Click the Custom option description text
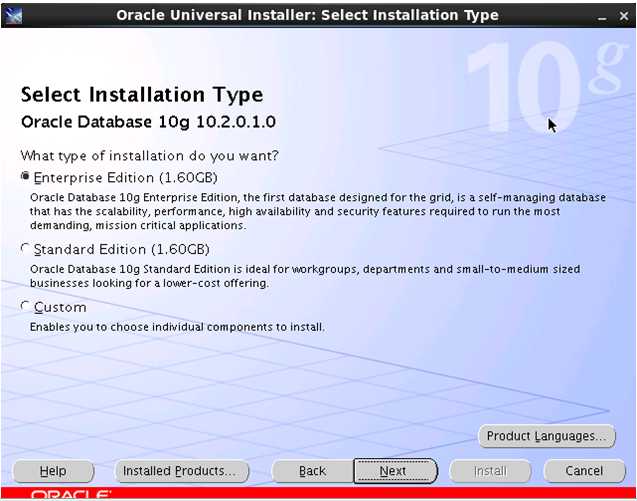 [177, 327]
